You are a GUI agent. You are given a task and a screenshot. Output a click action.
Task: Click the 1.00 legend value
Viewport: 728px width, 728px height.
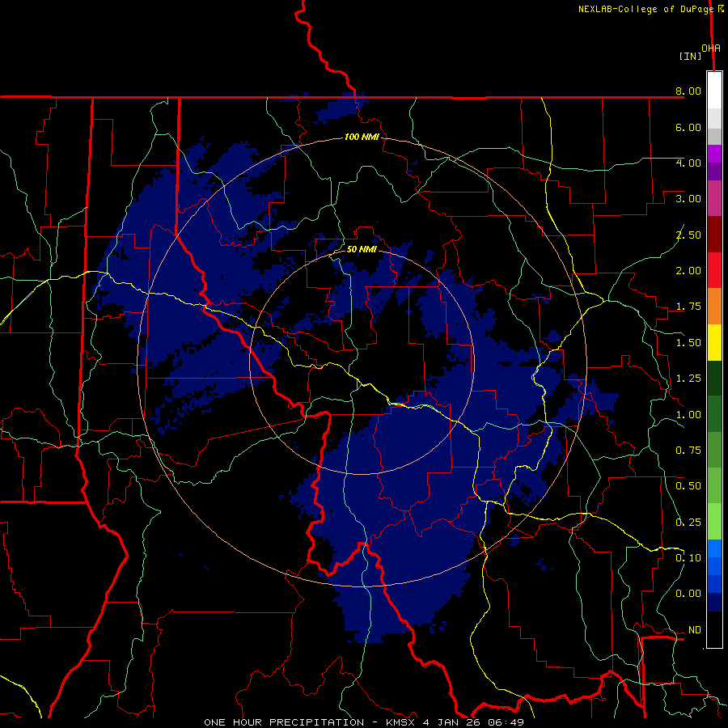point(688,415)
